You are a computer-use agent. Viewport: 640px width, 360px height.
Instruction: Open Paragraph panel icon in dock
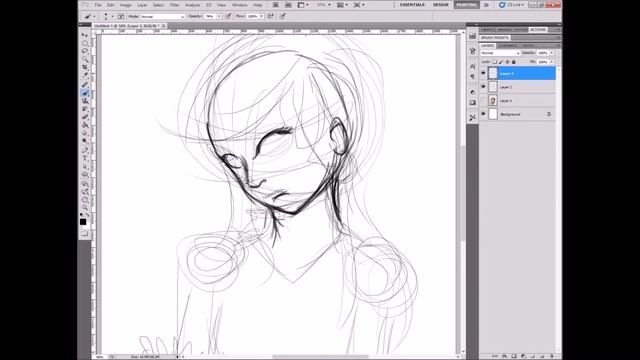[x=473, y=77]
